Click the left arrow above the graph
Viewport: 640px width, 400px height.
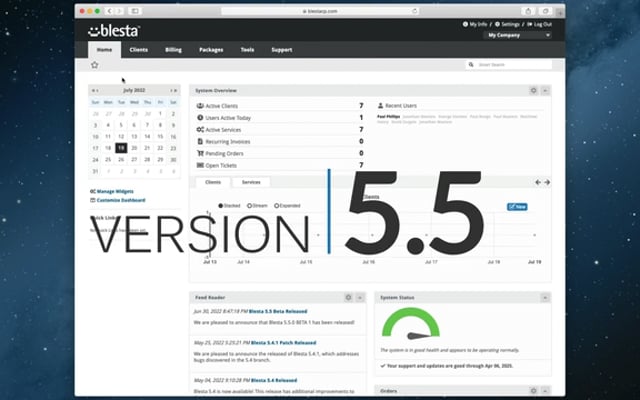tap(538, 182)
